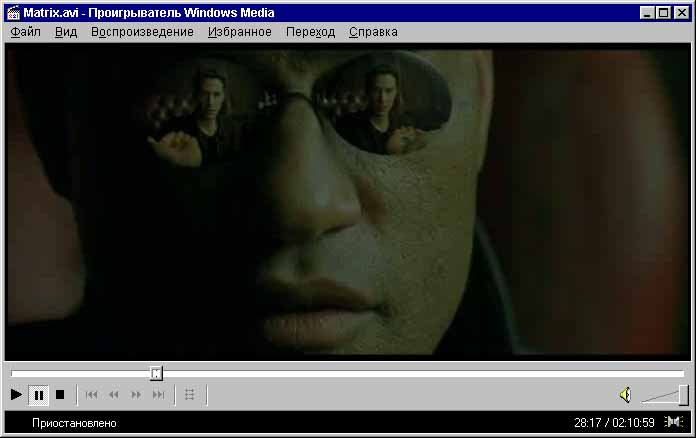Open the Воспроизведение menu
696x438 pixels.
tap(142, 32)
